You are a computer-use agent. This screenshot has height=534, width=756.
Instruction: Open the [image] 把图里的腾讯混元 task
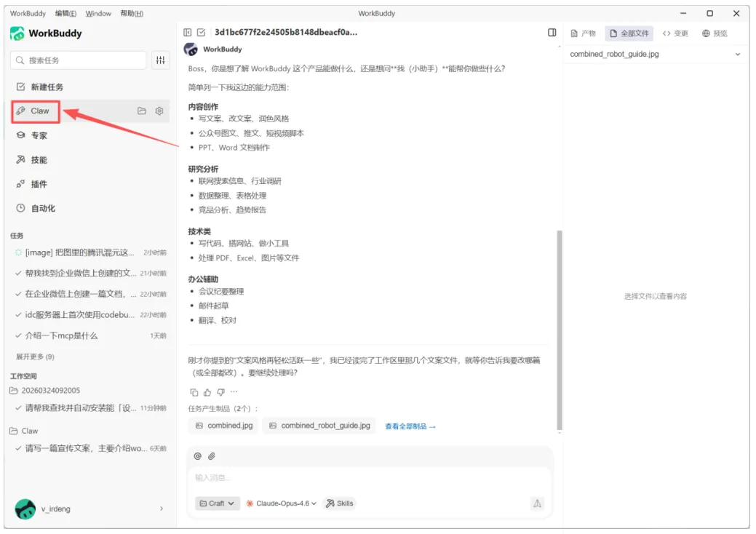(91, 252)
